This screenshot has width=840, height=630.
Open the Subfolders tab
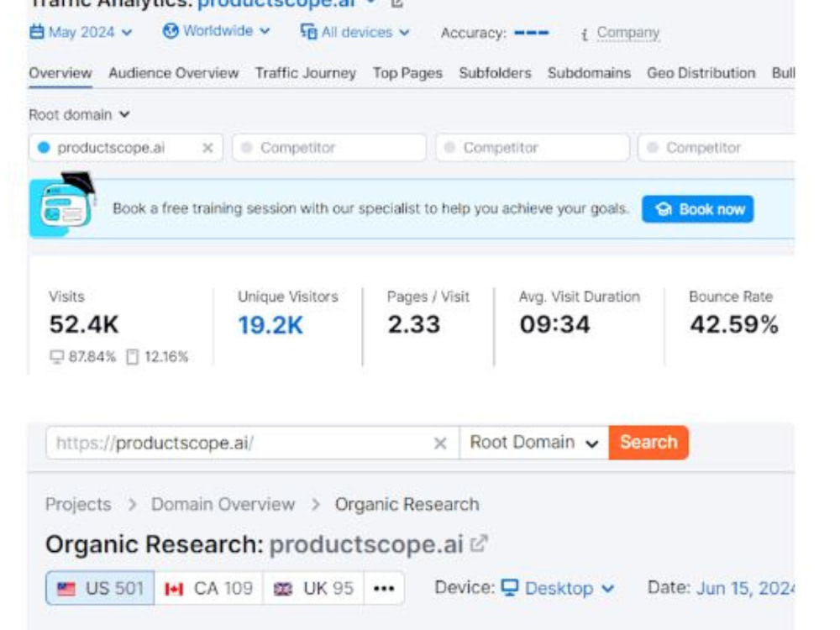pos(495,73)
